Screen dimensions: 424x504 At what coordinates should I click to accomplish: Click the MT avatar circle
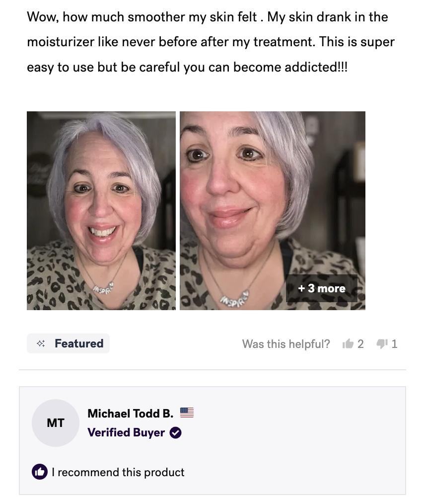[56, 422]
